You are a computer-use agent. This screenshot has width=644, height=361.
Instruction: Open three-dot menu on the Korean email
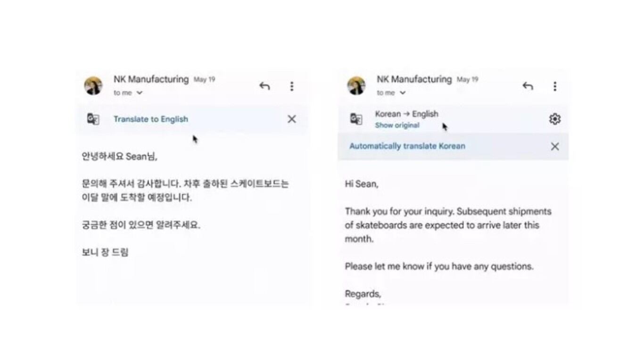coord(292,86)
